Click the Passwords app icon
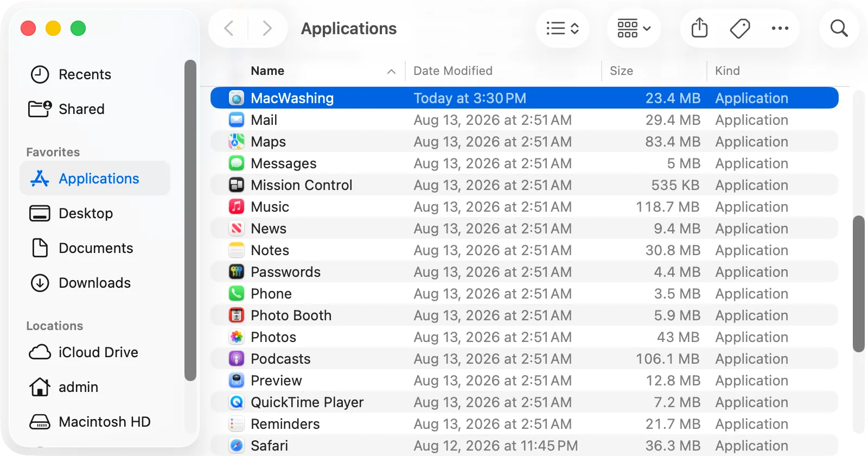868x456 pixels. pyautogui.click(x=237, y=272)
